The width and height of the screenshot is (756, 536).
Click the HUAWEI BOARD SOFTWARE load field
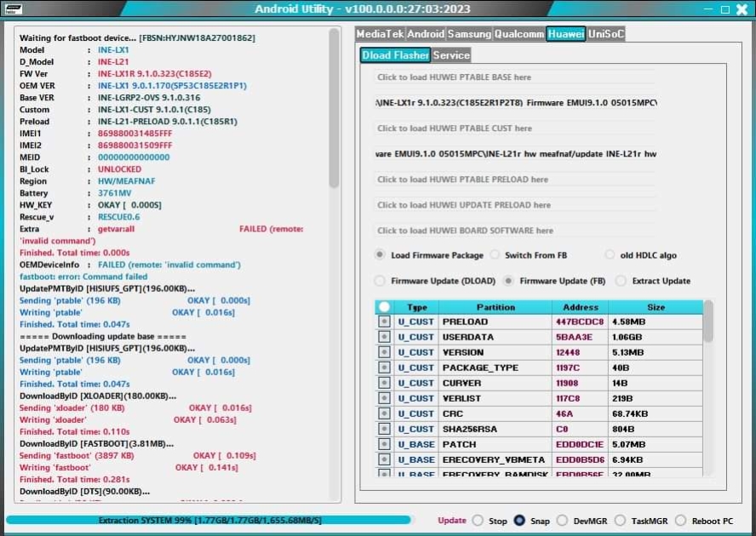point(514,231)
